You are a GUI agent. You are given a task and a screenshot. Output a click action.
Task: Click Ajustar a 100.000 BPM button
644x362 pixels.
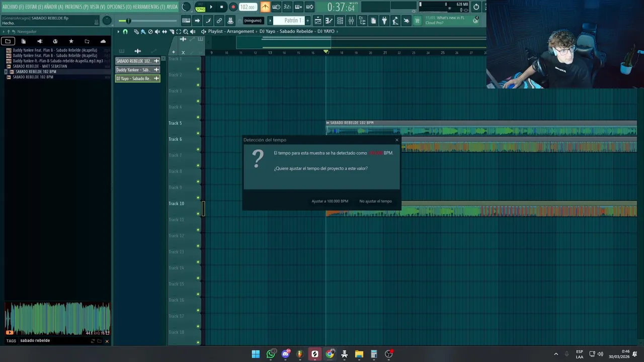pos(330,201)
